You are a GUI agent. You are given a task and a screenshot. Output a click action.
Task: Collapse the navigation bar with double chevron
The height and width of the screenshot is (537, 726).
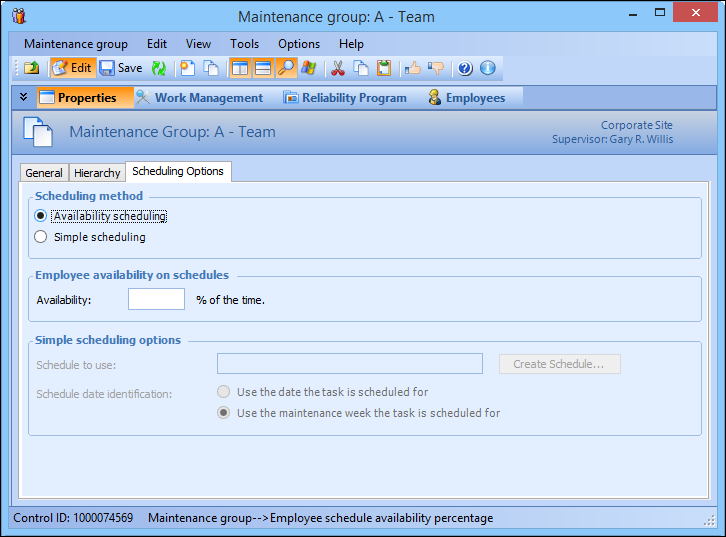(24, 97)
